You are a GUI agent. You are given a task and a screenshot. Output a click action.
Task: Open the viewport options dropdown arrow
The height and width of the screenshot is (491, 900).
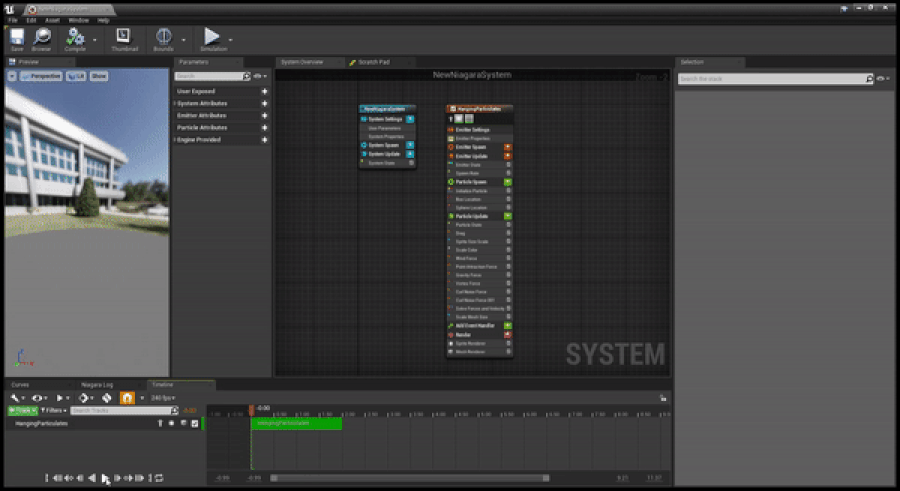(12, 76)
